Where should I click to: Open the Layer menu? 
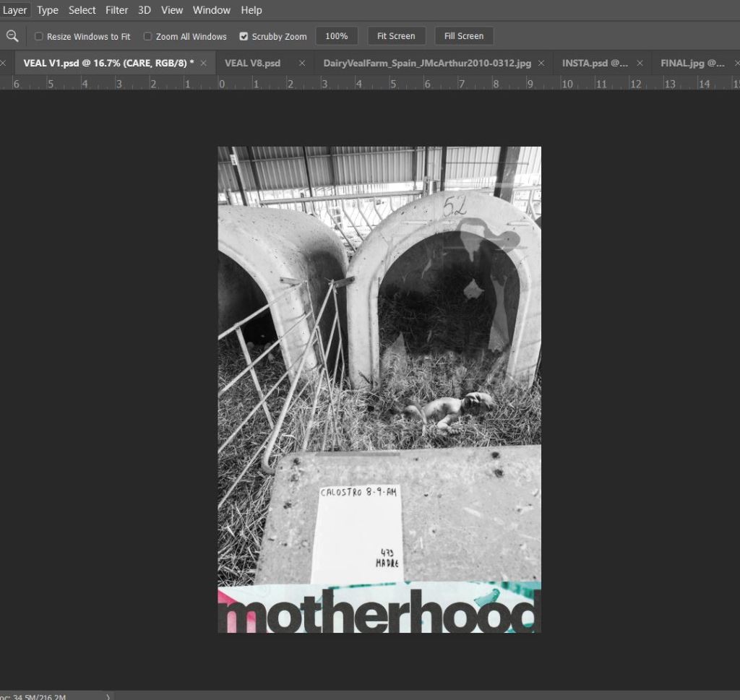point(14,10)
